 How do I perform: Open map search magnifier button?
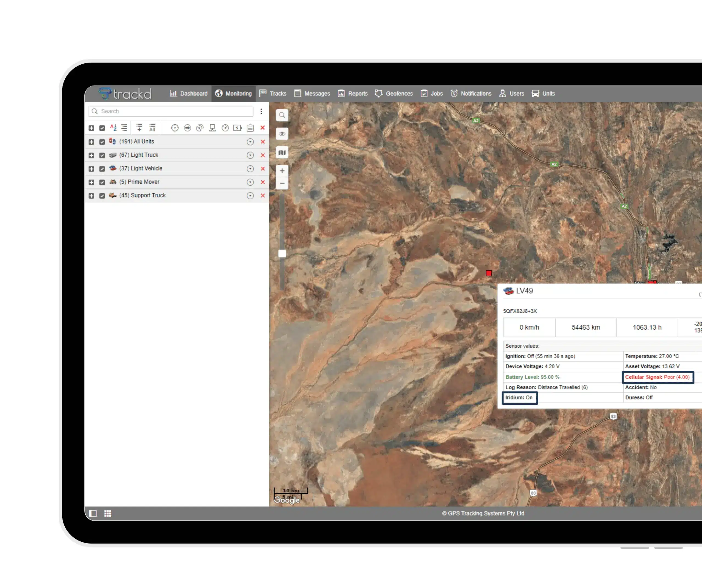(282, 115)
